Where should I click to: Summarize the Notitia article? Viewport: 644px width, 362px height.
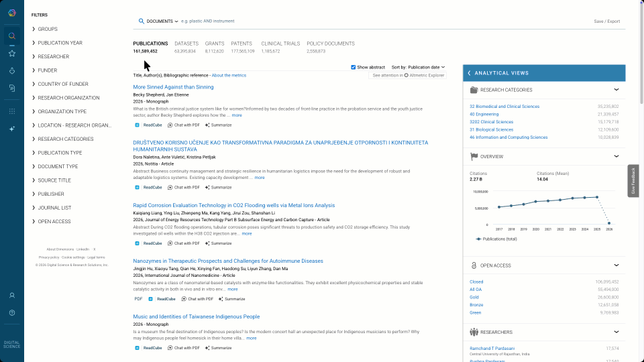[x=218, y=188]
